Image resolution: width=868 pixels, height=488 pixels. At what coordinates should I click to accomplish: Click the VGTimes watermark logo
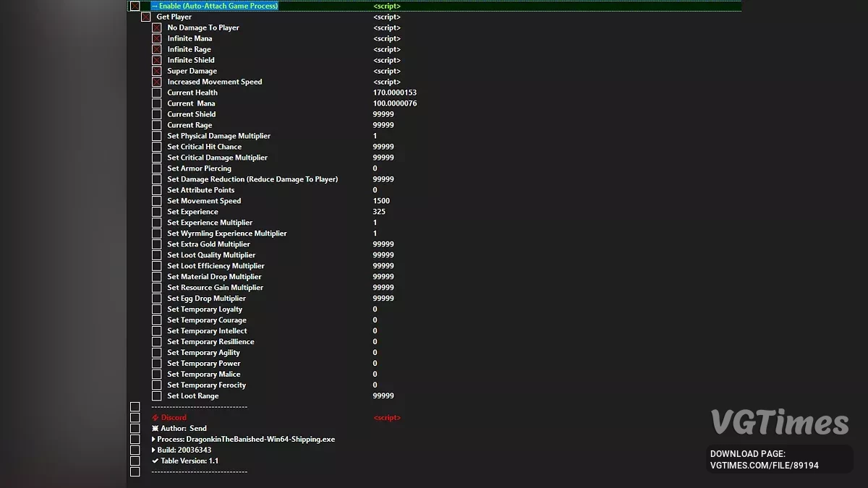pyautogui.click(x=779, y=422)
